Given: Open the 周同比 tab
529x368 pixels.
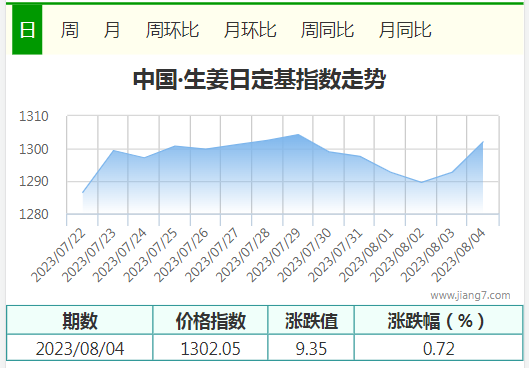Looking at the screenshot, I should [327, 30].
